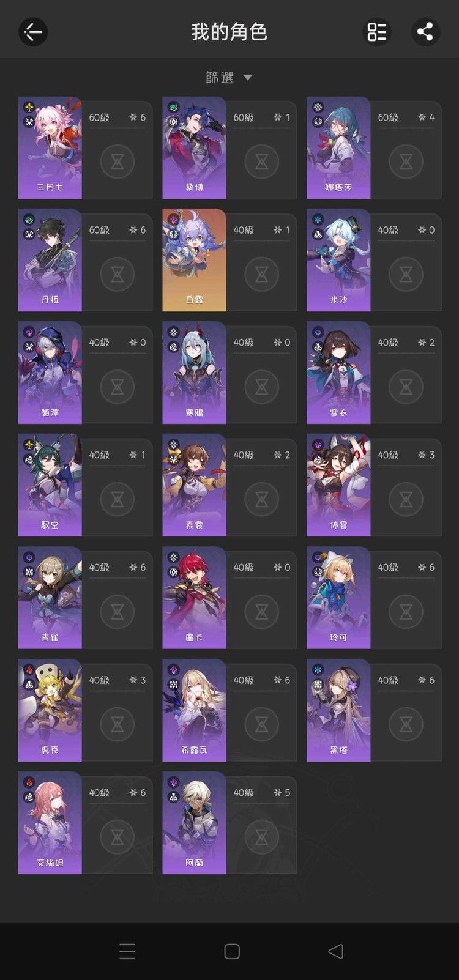Open 青雀 character portrait
The width and height of the screenshot is (459, 980).
50,598
